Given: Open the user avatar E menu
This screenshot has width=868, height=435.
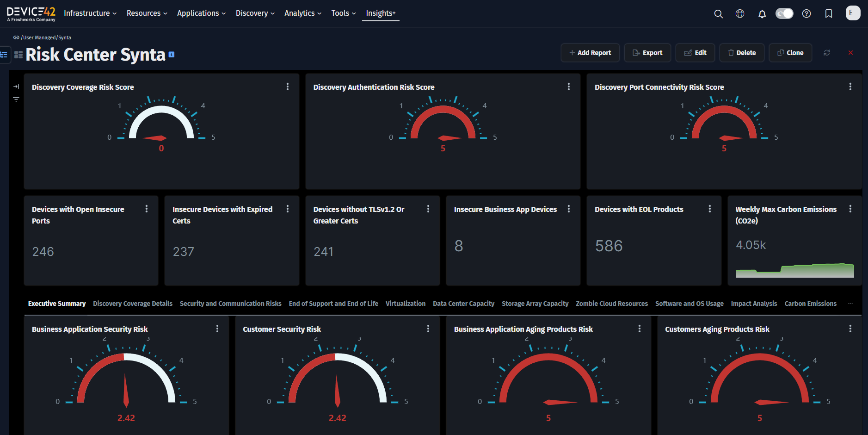Looking at the screenshot, I should (853, 13).
